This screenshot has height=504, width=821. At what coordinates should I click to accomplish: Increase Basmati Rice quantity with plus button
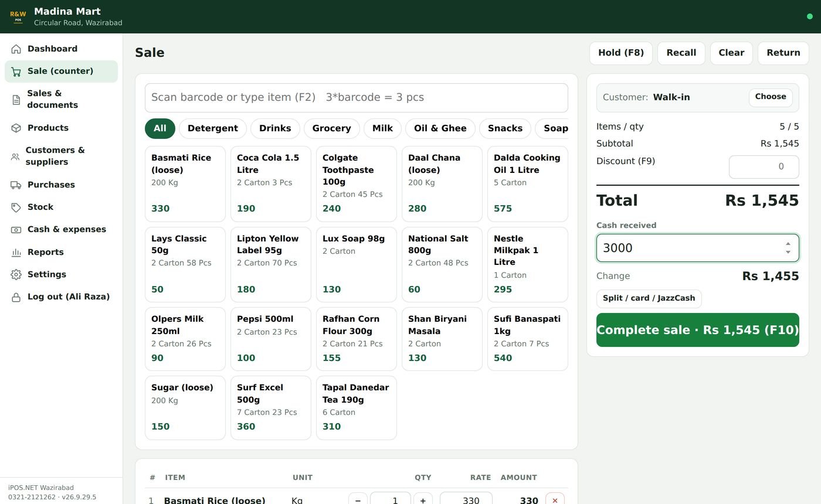423,500
